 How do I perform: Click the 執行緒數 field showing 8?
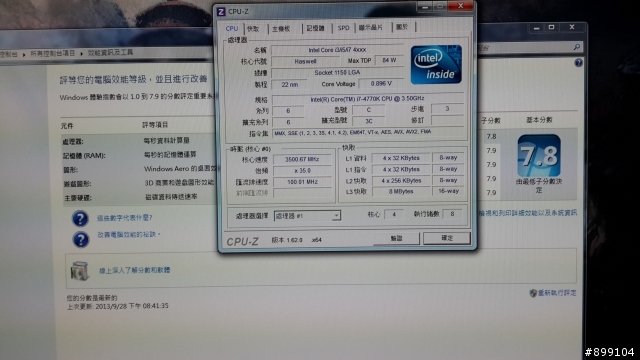[452, 214]
